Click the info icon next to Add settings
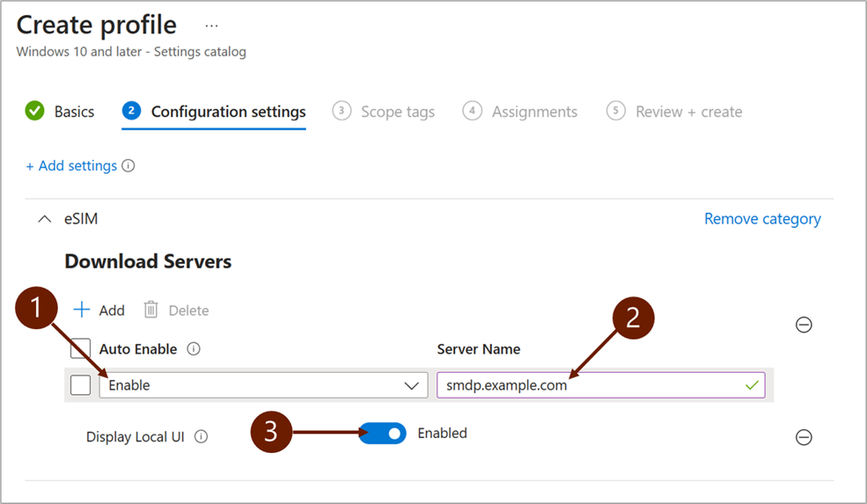 click(129, 165)
